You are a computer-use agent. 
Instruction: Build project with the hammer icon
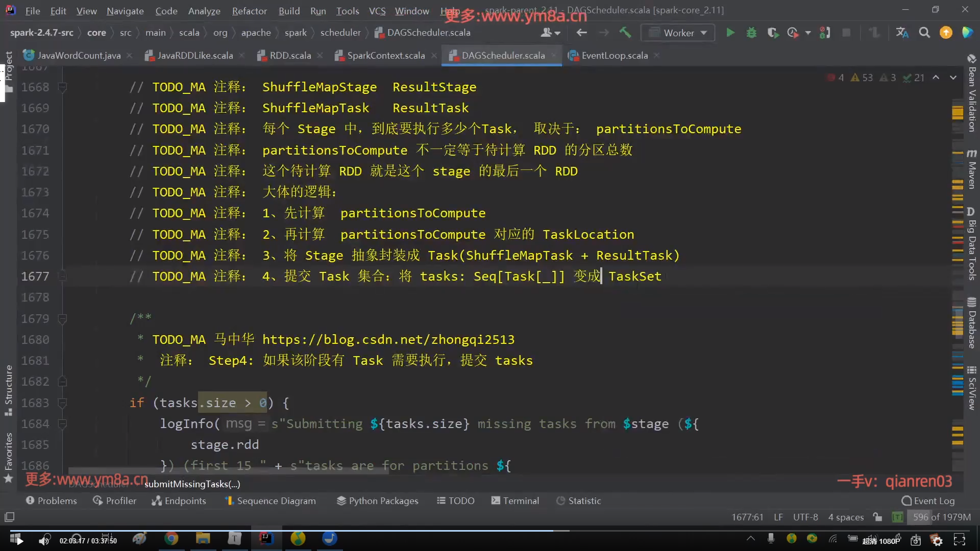point(625,33)
